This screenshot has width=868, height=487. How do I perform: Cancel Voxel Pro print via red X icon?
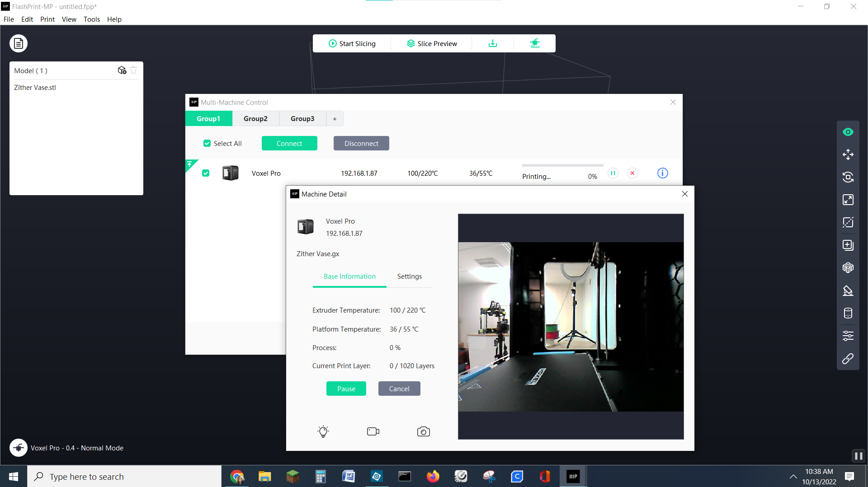[632, 173]
